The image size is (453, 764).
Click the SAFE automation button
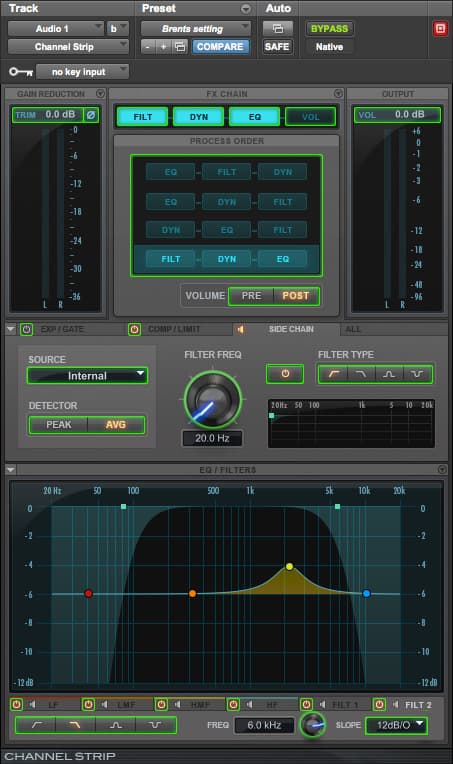(277, 47)
